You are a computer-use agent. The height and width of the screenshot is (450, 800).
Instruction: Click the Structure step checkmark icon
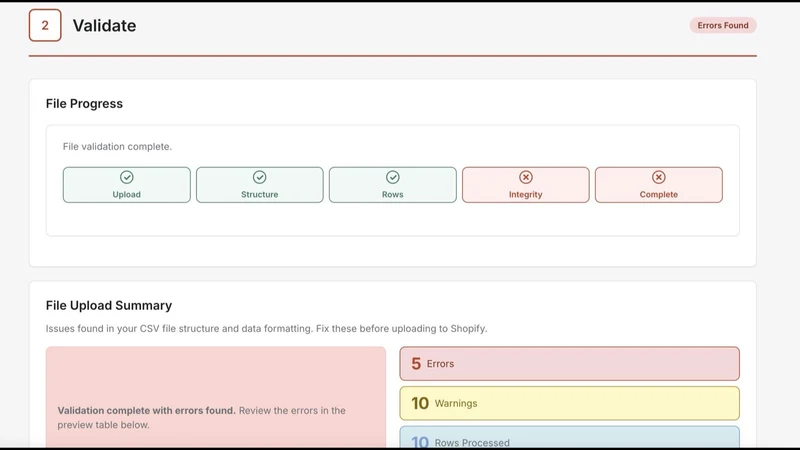coord(260,177)
